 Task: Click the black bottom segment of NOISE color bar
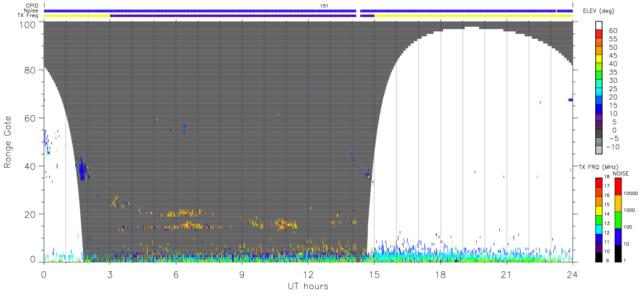pyautogui.click(x=618, y=252)
